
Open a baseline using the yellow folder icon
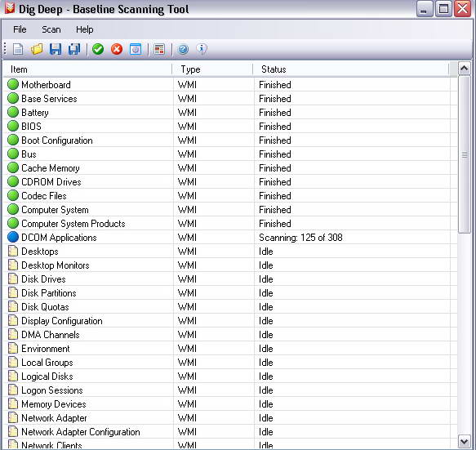(37, 49)
